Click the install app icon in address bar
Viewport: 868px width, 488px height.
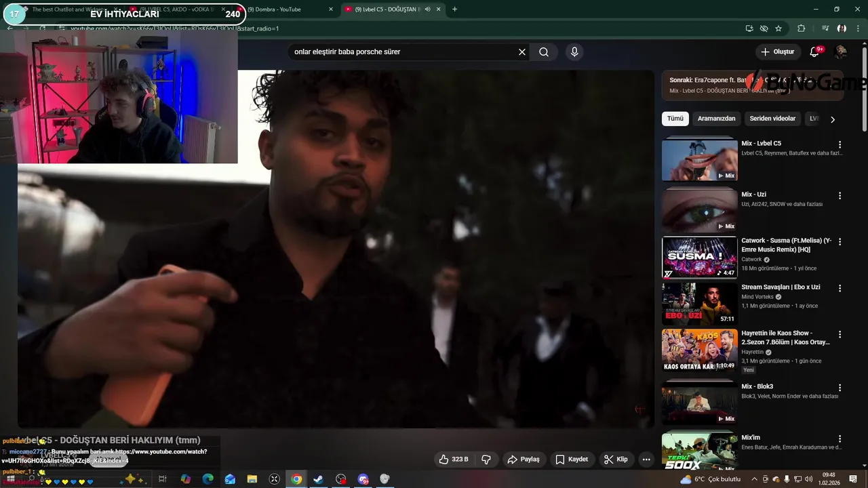tap(749, 28)
